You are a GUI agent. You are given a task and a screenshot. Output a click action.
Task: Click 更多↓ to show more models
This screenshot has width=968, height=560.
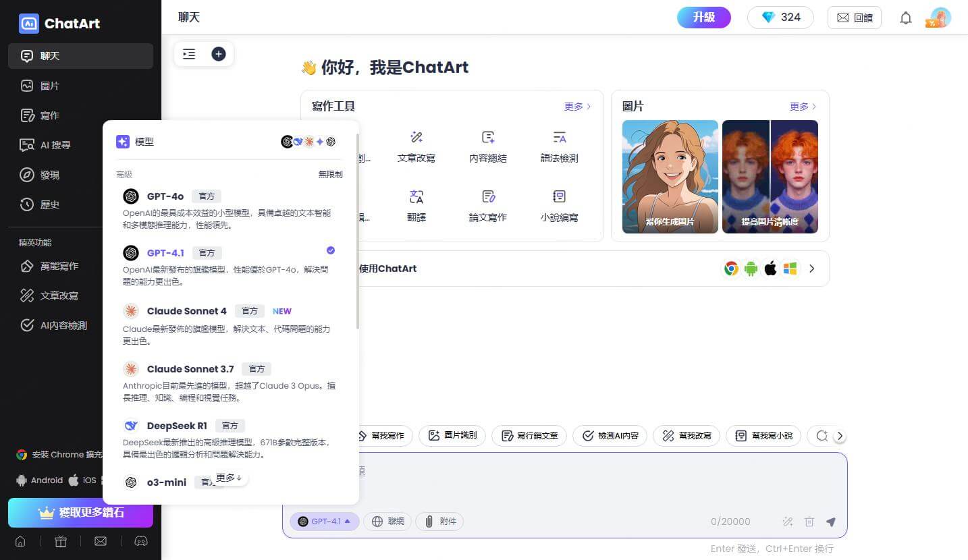tap(230, 478)
